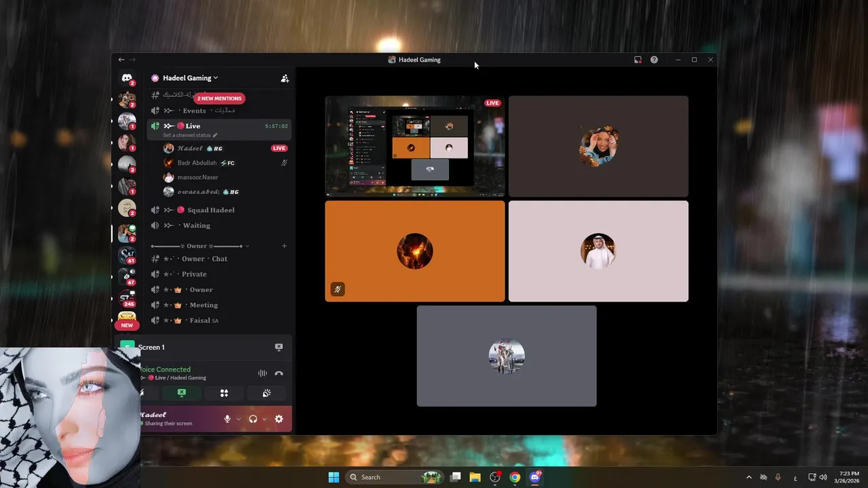
Task: Open the Events voice channel
Action: click(220, 110)
